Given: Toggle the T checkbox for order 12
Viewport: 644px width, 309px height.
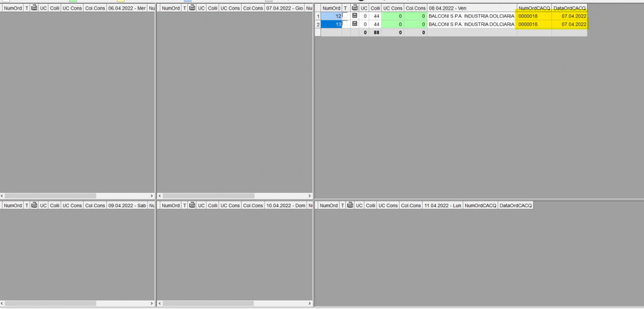Looking at the screenshot, I should click(345, 16).
